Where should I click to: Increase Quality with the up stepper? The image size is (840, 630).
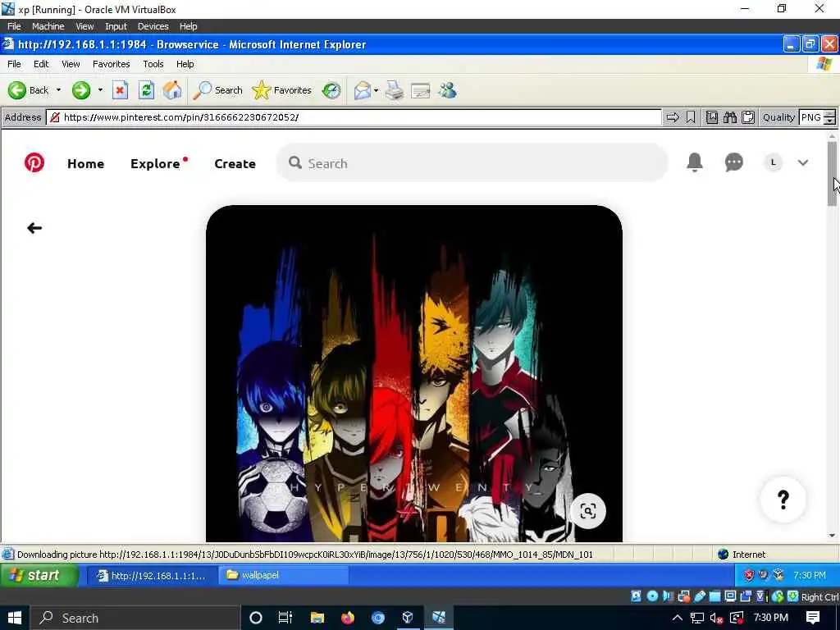(830, 113)
